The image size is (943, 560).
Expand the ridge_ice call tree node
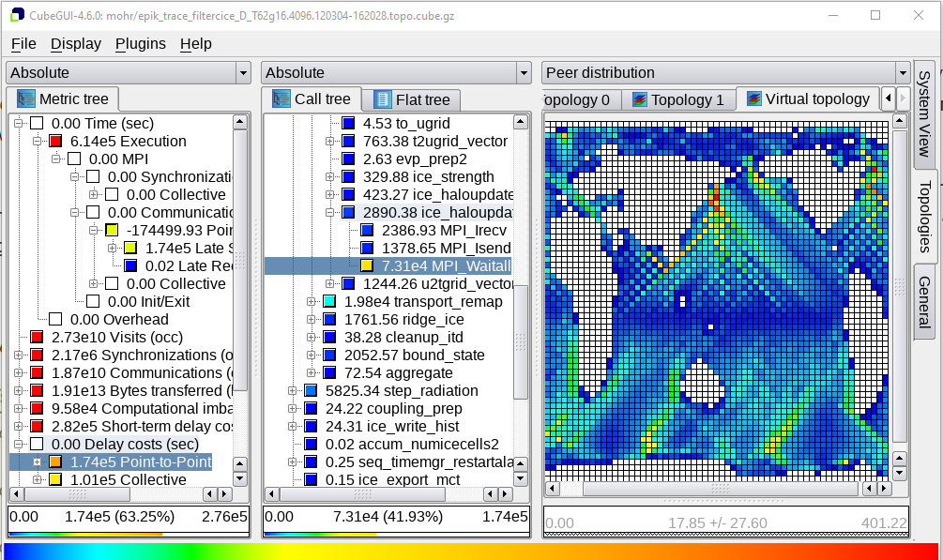point(312,319)
